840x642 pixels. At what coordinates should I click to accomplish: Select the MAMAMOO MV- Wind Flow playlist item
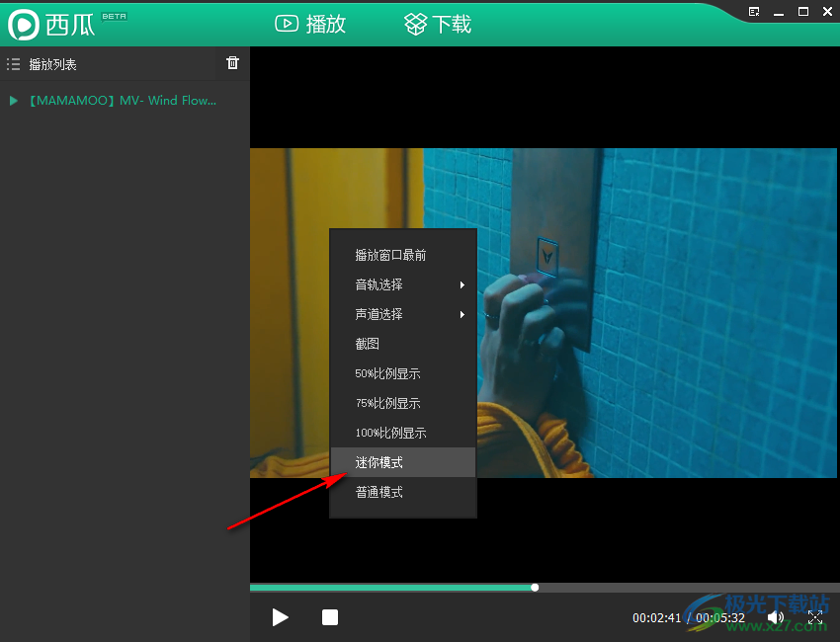tap(125, 100)
